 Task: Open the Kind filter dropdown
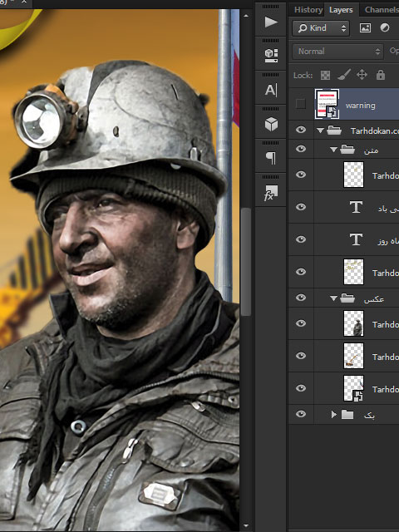pyautogui.click(x=321, y=28)
